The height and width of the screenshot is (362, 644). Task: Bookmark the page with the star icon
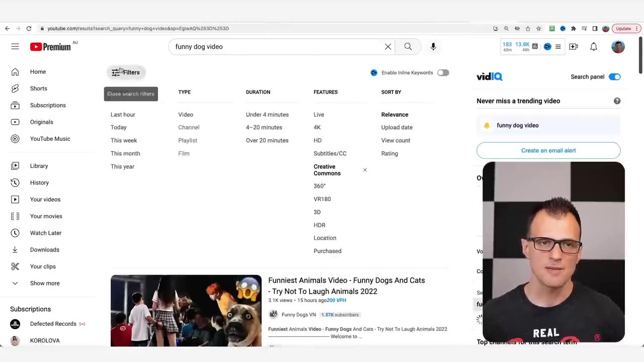click(x=538, y=29)
